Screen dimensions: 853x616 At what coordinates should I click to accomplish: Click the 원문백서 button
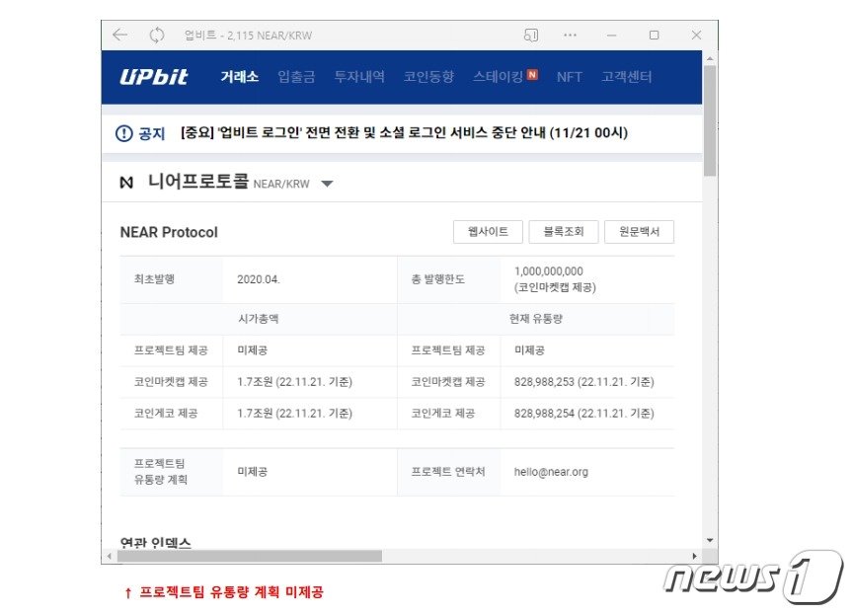tap(639, 232)
